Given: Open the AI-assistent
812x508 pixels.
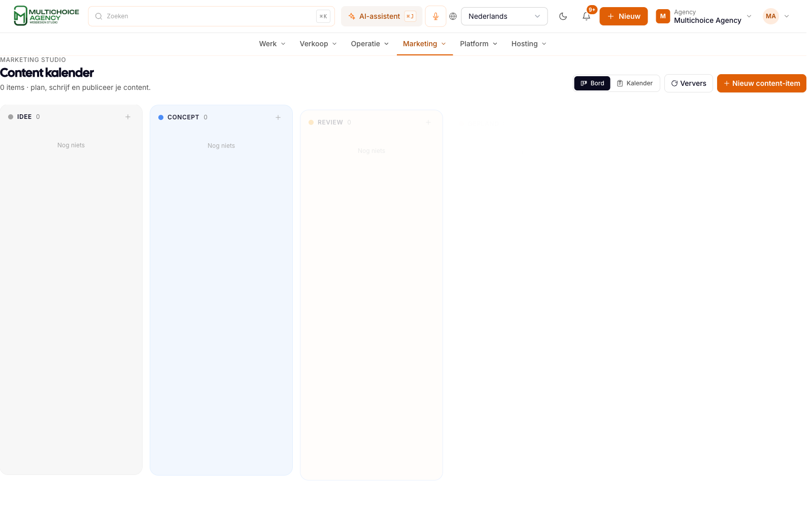Looking at the screenshot, I should (x=382, y=16).
